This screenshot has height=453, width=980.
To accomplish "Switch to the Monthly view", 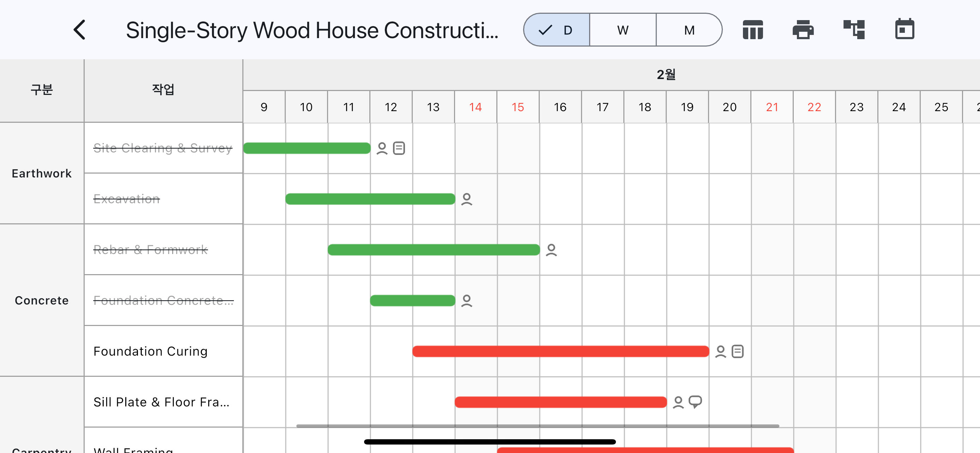I will point(689,30).
